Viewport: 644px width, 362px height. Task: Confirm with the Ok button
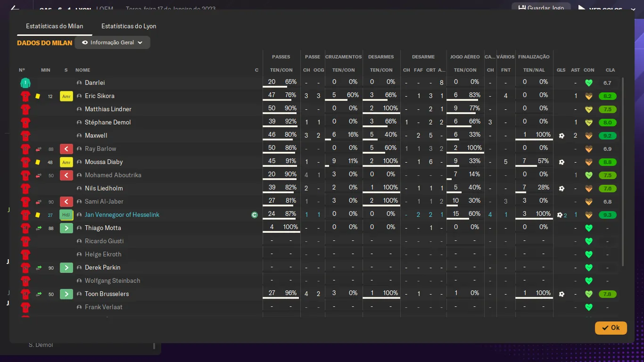611,328
